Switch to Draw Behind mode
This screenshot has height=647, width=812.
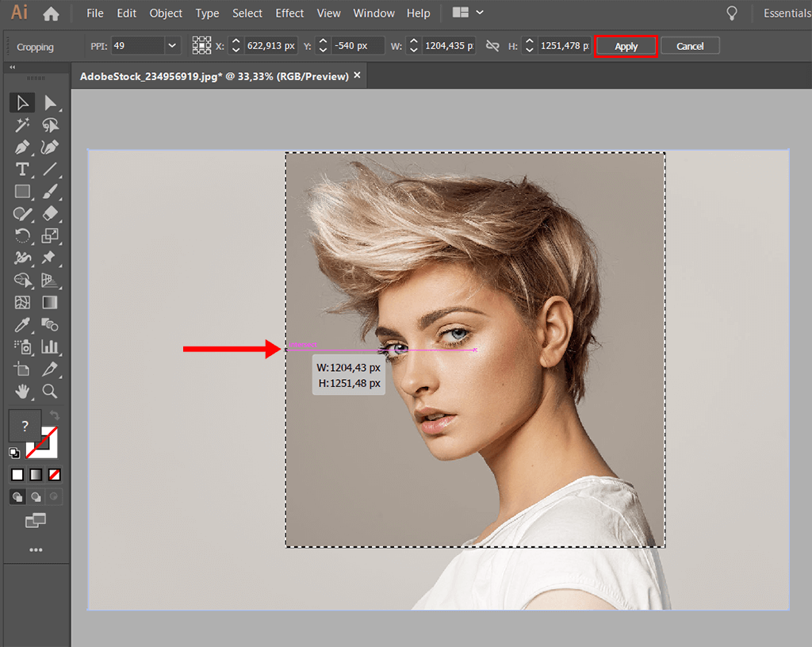point(35,496)
